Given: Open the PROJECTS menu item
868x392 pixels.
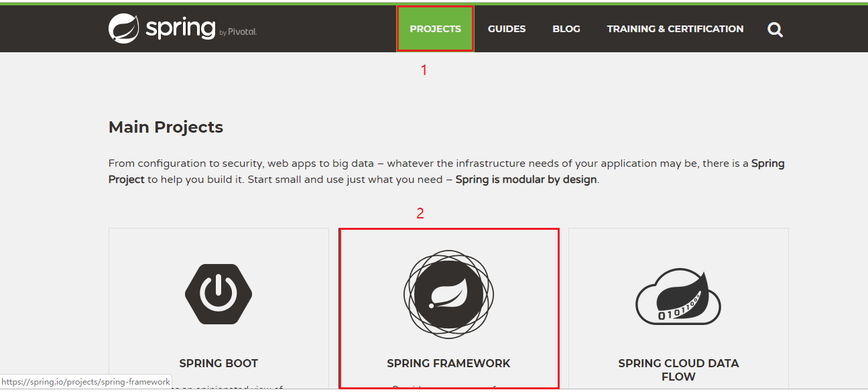Looking at the screenshot, I should [436, 29].
